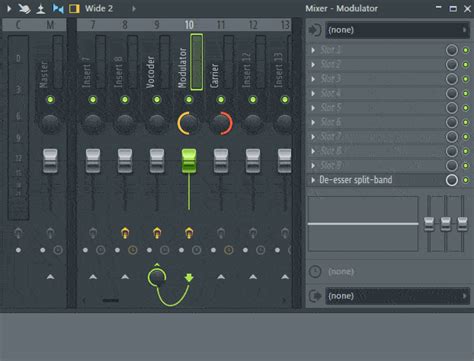Toggle Slot 1 enable green light

tap(466, 50)
